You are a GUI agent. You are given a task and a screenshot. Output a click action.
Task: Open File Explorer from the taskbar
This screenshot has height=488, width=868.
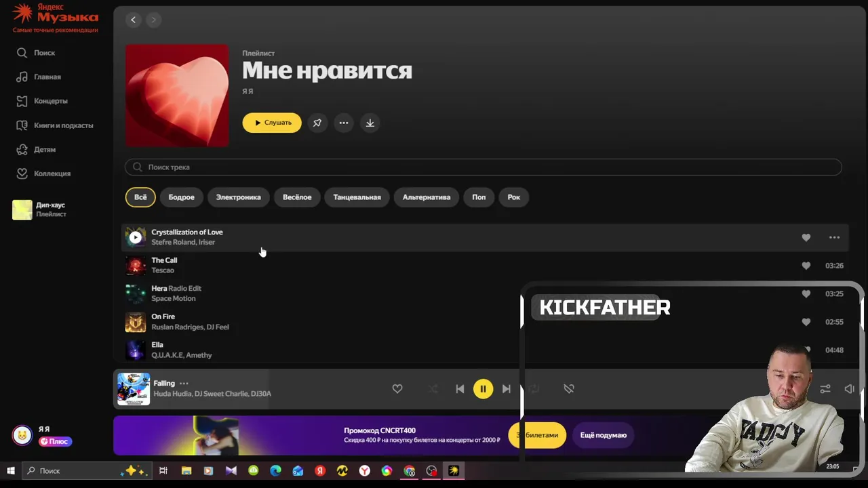(x=186, y=470)
